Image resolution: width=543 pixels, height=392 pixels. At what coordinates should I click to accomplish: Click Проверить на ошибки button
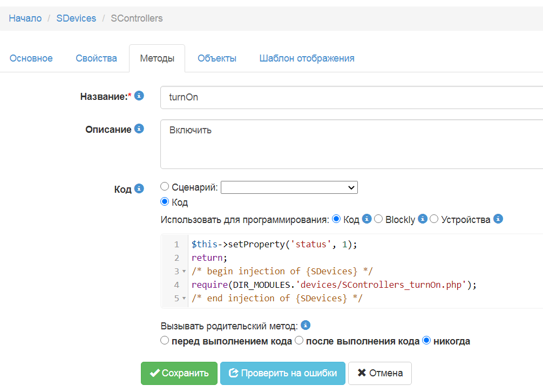[282, 373]
